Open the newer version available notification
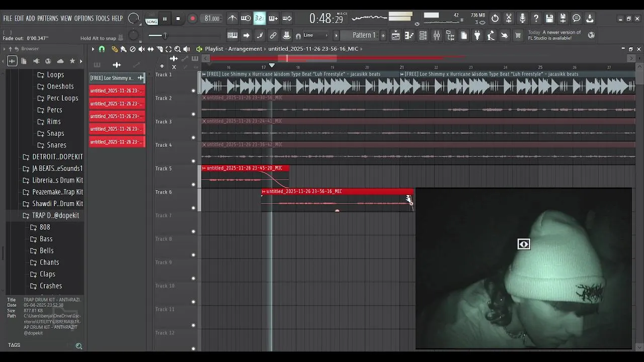Screen dimensions: 644x362 point(561,35)
